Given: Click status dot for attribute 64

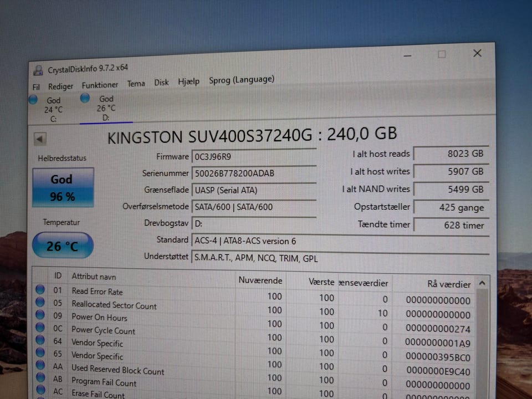Looking at the screenshot, I should [x=40, y=340].
